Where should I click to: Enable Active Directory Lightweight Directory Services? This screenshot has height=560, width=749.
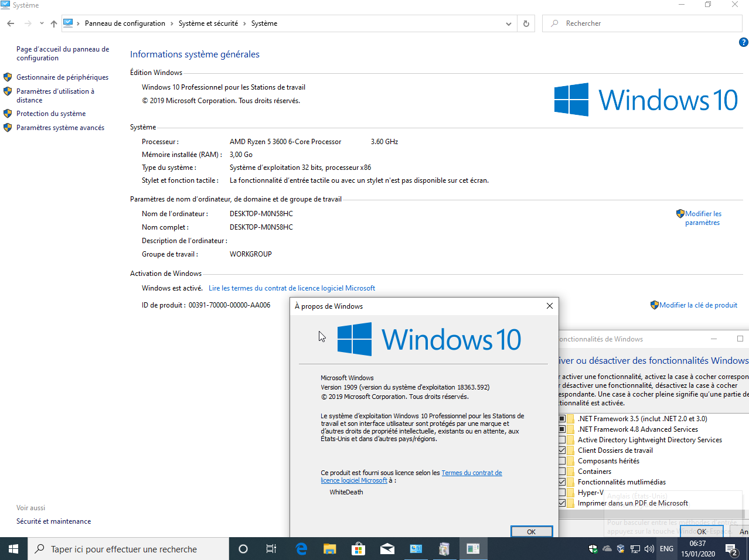click(x=562, y=440)
